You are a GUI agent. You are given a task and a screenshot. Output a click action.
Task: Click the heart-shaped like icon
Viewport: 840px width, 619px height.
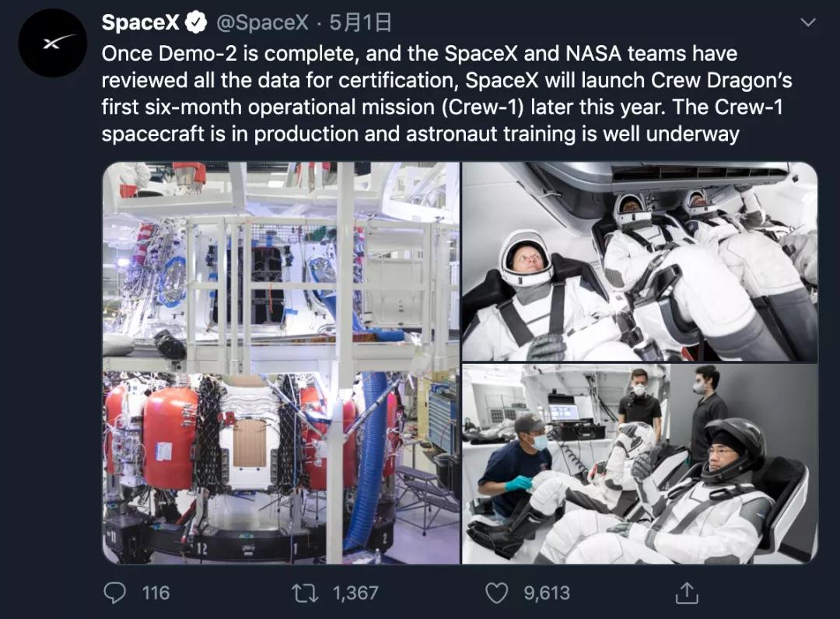click(x=495, y=593)
